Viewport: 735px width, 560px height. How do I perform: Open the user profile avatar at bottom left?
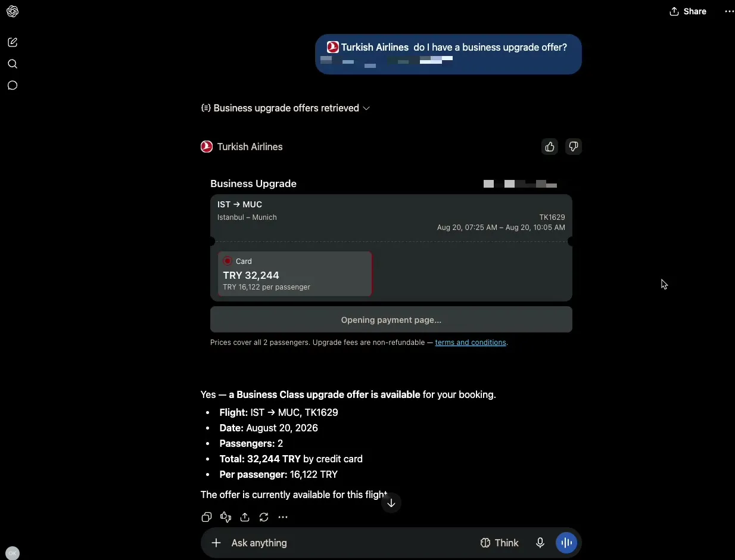tap(12, 553)
